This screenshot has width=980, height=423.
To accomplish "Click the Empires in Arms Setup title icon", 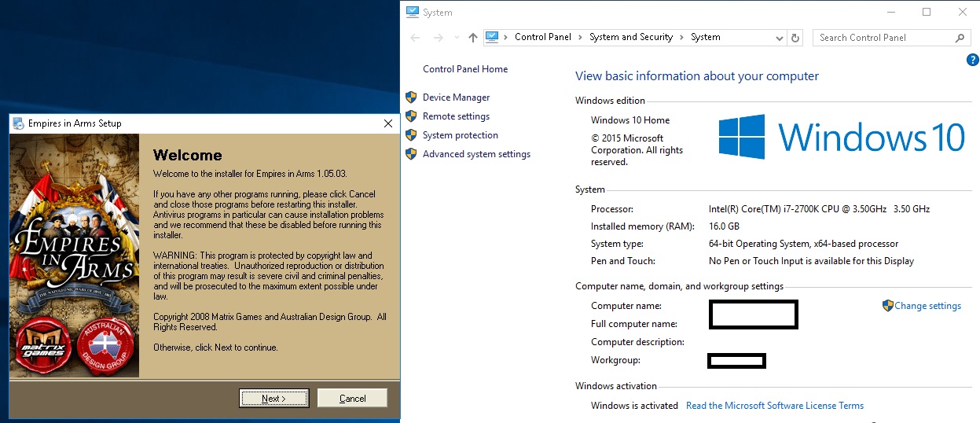I will (x=19, y=123).
